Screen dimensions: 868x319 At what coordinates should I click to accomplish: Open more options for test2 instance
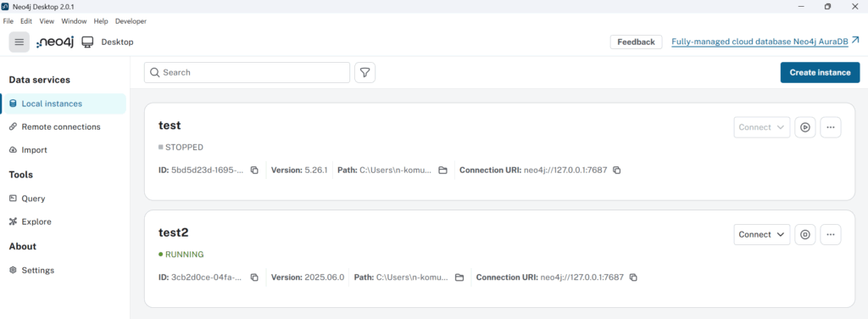[x=831, y=235]
